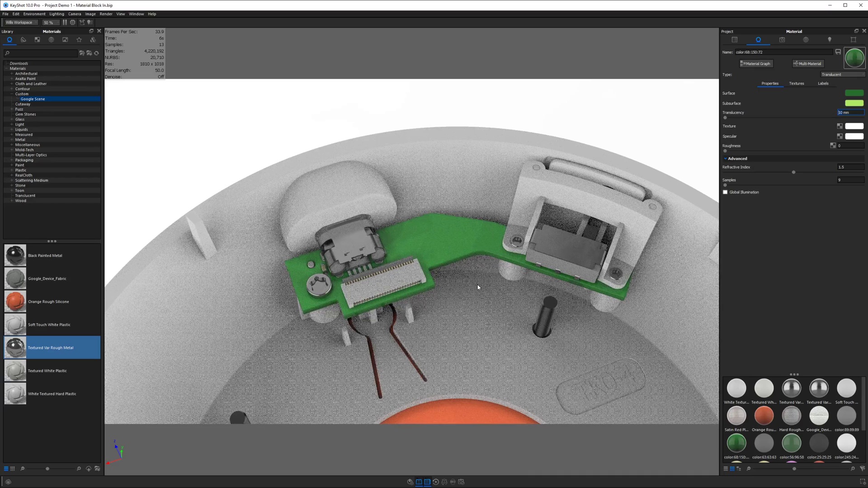Viewport: 868px width, 488px height.
Task: Open the Library Materials tab icon
Action: coord(9,40)
